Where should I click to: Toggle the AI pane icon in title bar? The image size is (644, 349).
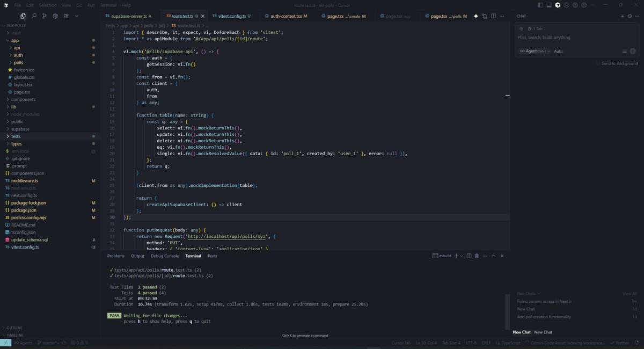coord(558,5)
